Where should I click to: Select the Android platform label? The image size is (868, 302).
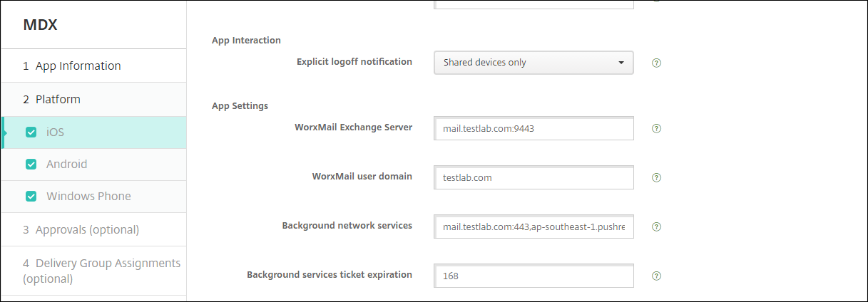(67, 165)
